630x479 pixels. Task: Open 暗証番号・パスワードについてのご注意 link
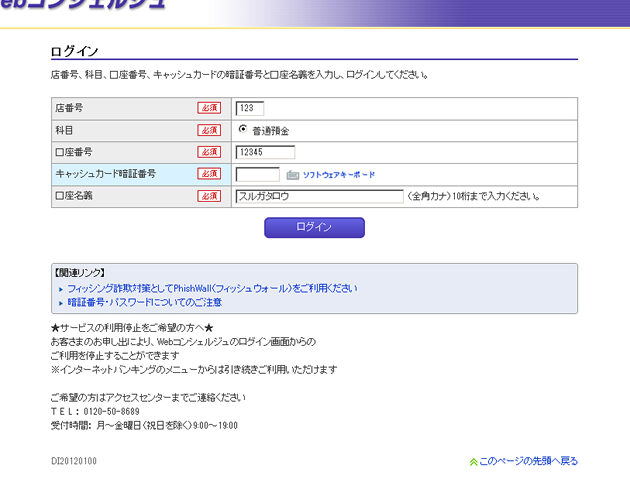145,302
